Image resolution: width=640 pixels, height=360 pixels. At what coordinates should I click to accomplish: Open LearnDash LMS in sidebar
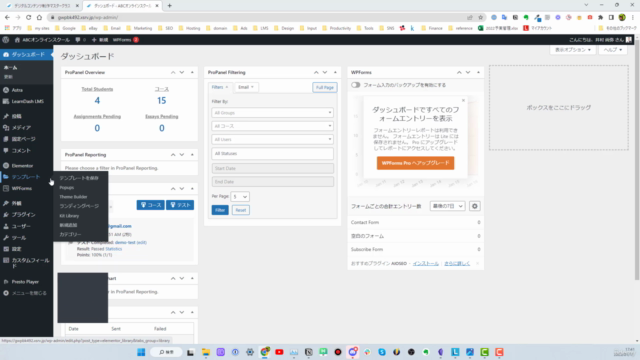27,101
